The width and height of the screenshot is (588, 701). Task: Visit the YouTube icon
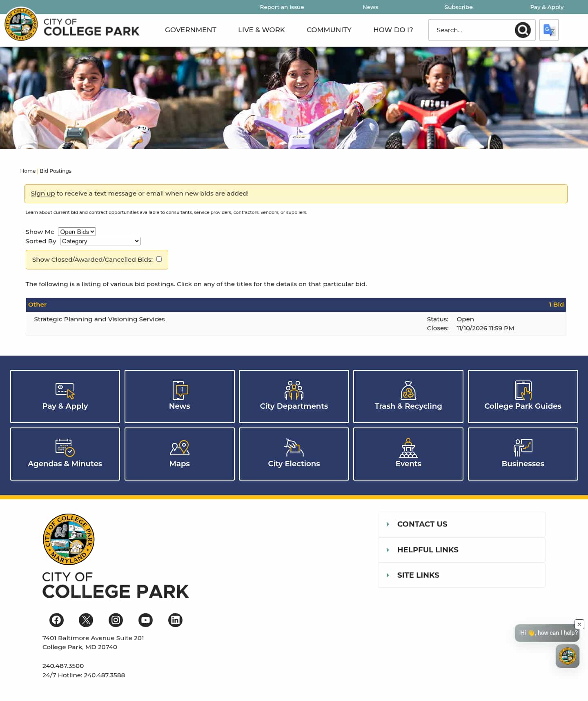click(x=145, y=620)
